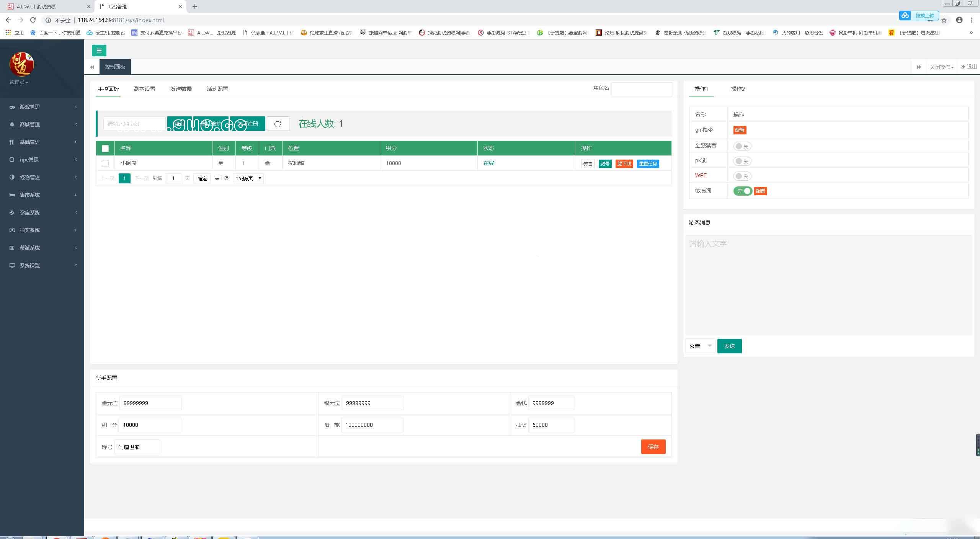Expand the 商城管理 sidebar menu
This screenshot has width=980, height=539.
click(x=42, y=124)
